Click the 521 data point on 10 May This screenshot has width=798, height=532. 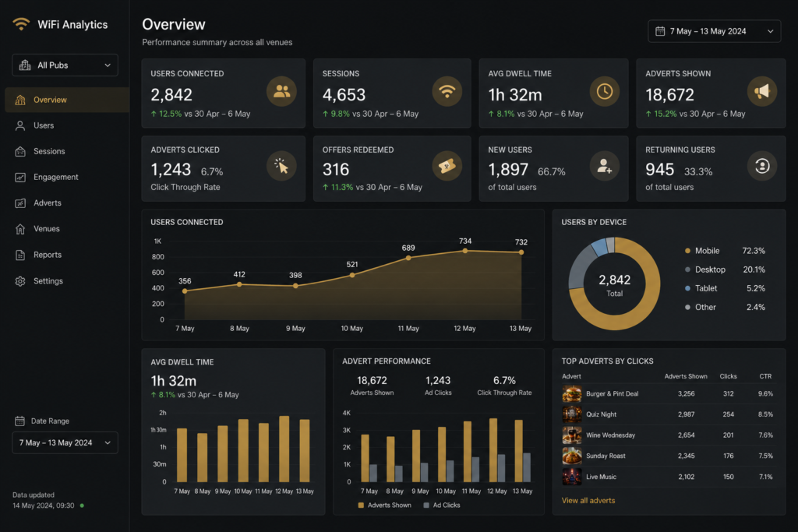(x=352, y=275)
